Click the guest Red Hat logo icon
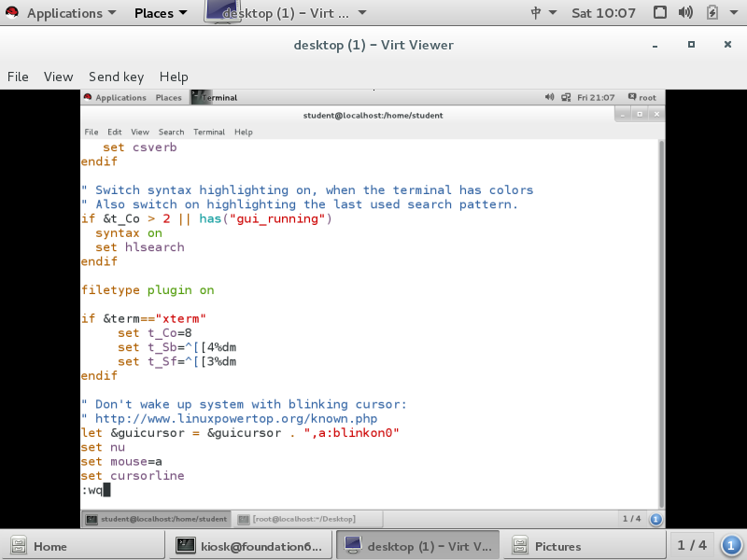 pos(88,97)
